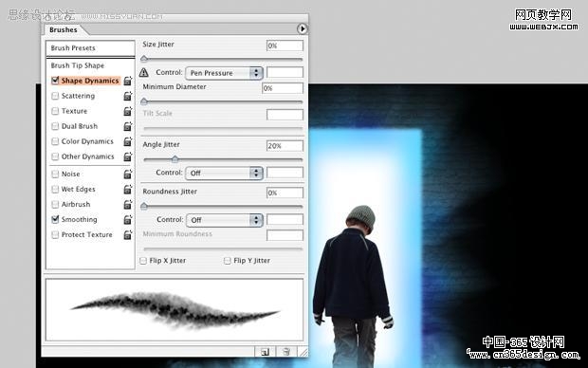Click the Size Jitter warning triangle icon
Viewport: 588px width, 368px height.
coord(143,72)
